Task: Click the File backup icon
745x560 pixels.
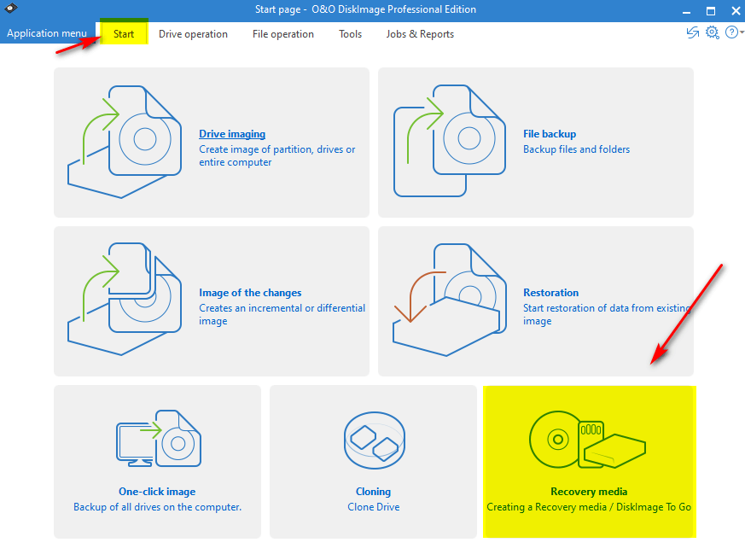Action: [x=450, y=141]
